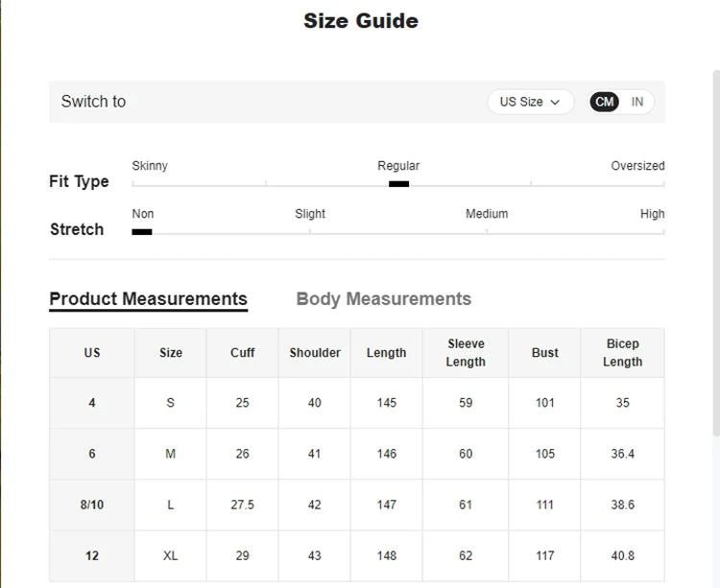Click the Bust column header
The width and height of the screenshot is (720, 588).
point(544,352)
